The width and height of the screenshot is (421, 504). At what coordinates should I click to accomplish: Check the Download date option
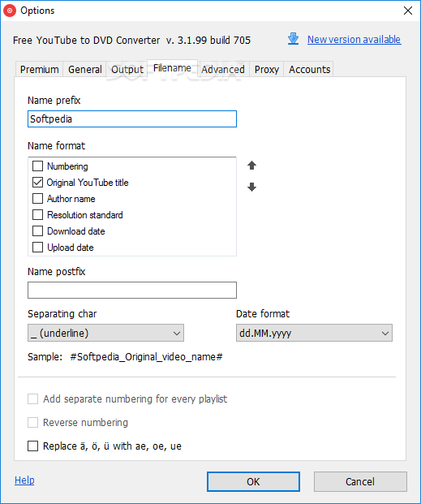[37, 231]
